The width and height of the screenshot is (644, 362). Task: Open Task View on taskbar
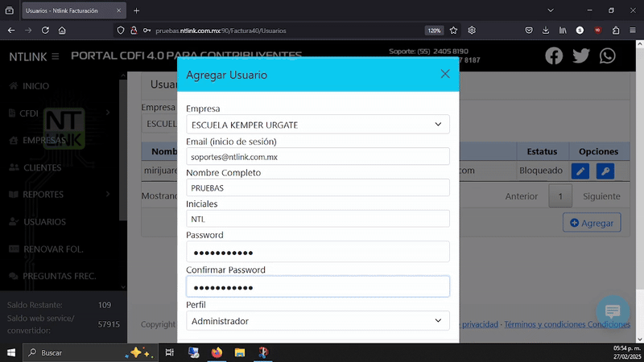click(x=169, y=352)
